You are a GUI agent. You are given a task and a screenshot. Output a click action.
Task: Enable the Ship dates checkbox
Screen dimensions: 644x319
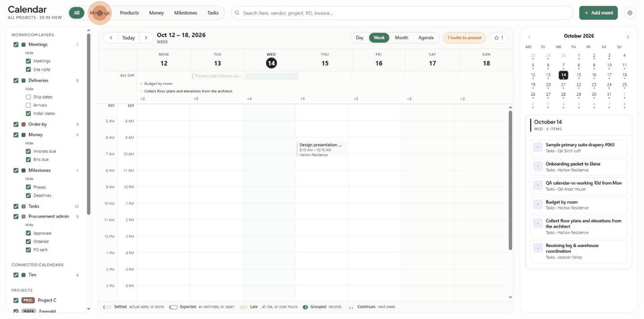28,97
